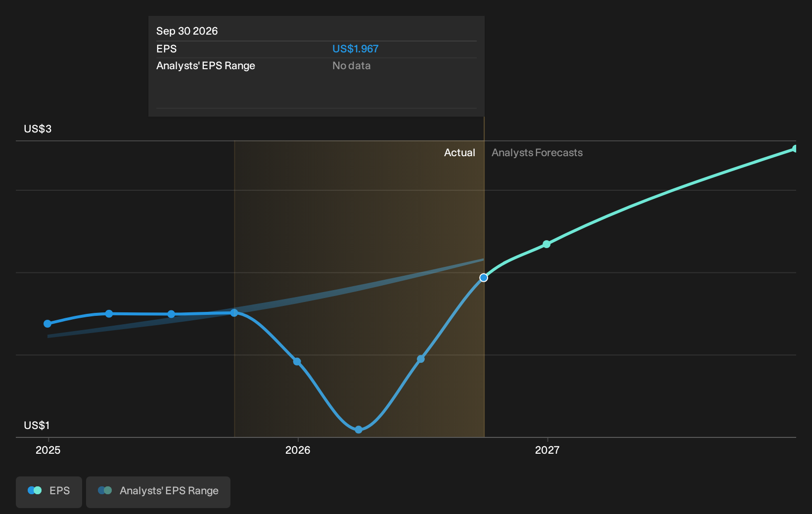Click the 'EPS' row label in tooltip
Screen dimensions: 812x514
pos(166,49)
